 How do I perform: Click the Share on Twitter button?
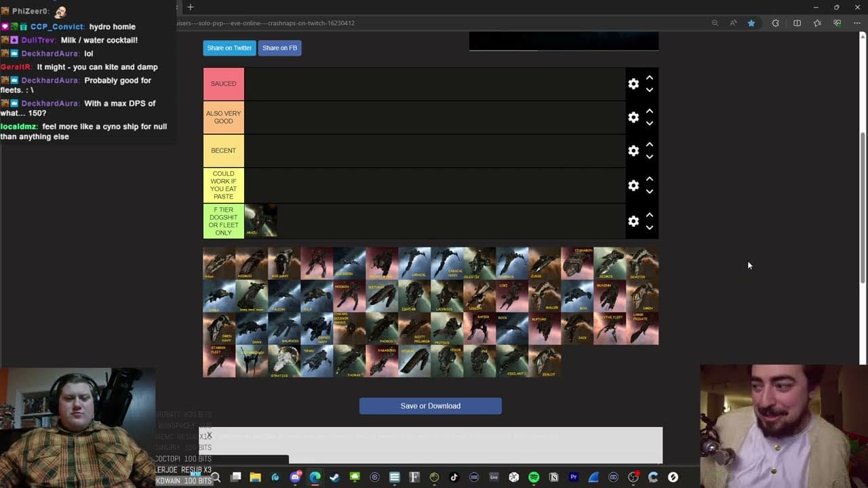tap(229, 48)
